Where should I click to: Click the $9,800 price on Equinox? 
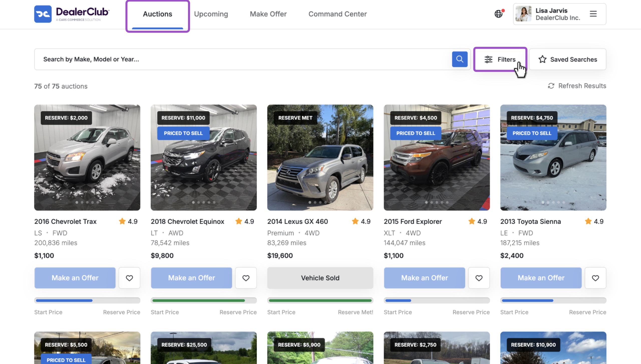(162, 255)
